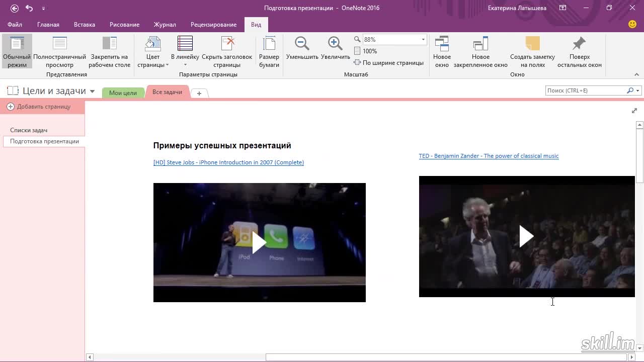Click horizontal scrollbar right arrow
This screenshot has width=644, height=362.
coord(631,357)
